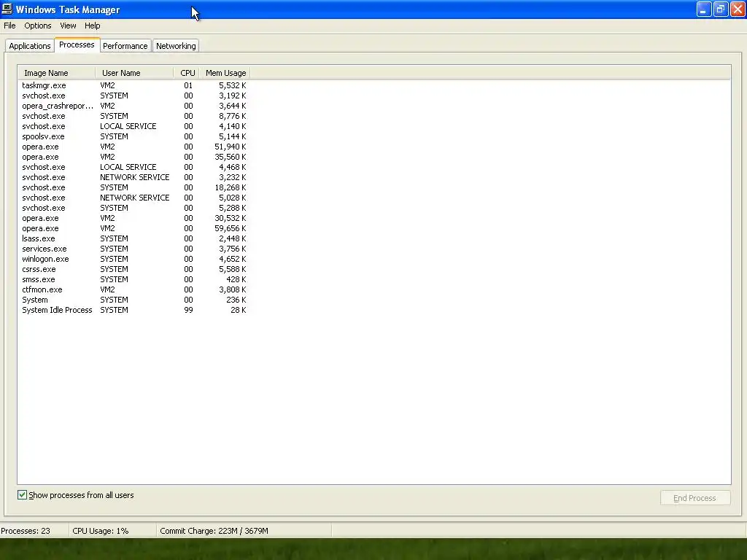Open the Help menu
Image resolution: width=747 pixels, height=560 pixels.
[x=93, y=26]
